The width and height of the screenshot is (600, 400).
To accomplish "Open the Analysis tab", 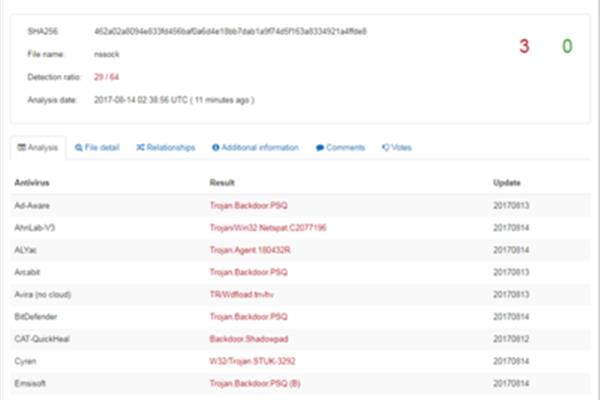I will pyautogui.click(x=38, y=148).
